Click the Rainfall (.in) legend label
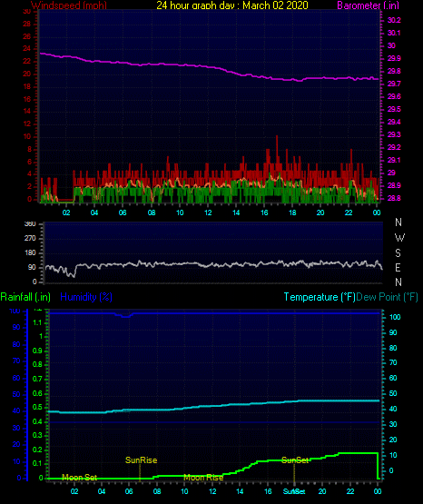Image resolution: width=423 pixels, height=504 pixels. click(25, 297)
